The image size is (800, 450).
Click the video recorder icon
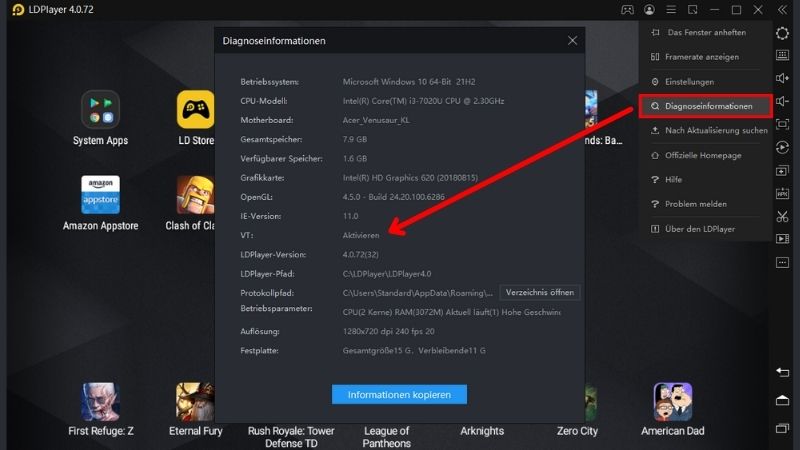[782, 239]
